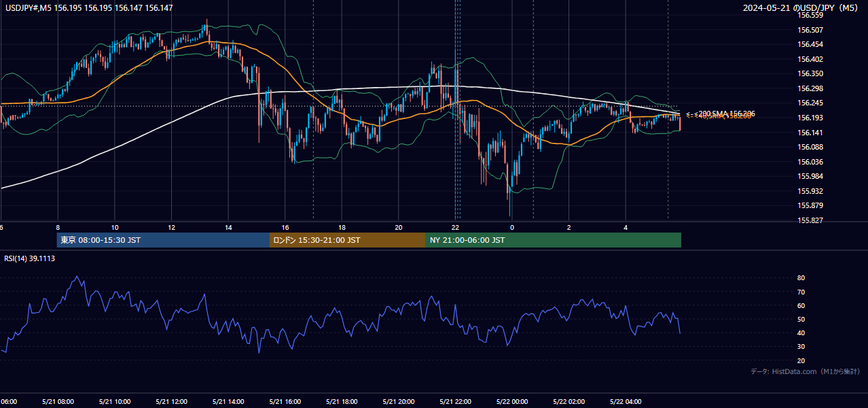This screenshot has width=868, height=408.
Task: Click RSI scale value 80
Action: 801,278
